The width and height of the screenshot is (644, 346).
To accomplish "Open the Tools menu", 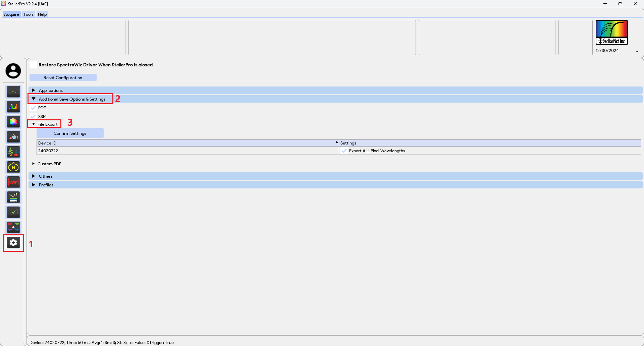I will pos(28,14).
